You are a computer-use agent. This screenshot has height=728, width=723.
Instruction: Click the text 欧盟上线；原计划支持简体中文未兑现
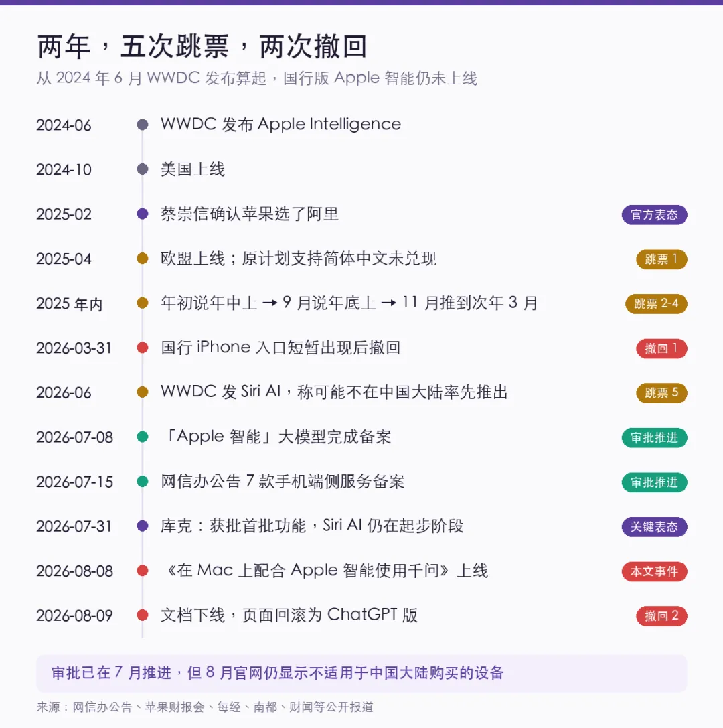(299, 258)
